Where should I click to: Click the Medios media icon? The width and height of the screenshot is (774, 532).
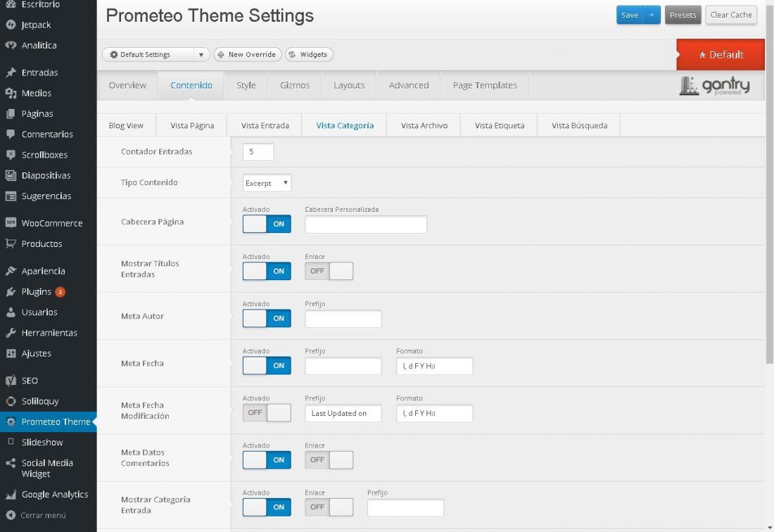pyautogui.click(x=11, y=94)
